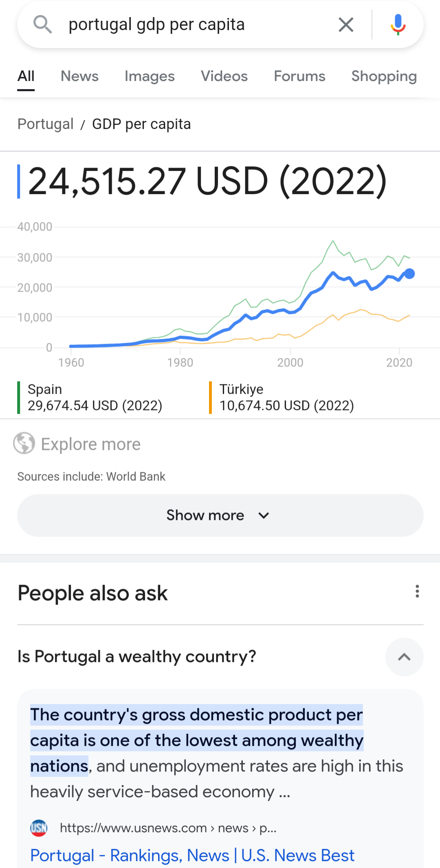Screen dimensions: 440x868
Task: Collapse the Is Portugal a wealthy country answer
Action: 404,657
